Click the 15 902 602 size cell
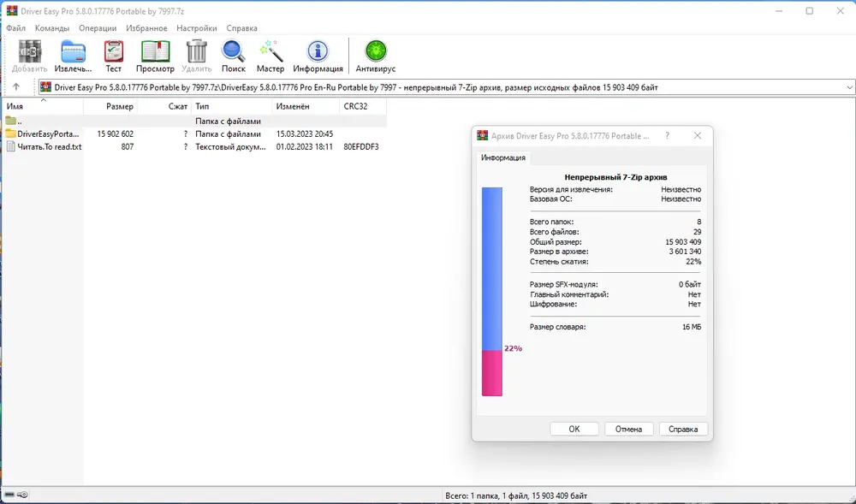This screenshot has width=856, height=504. click(116, 133)
